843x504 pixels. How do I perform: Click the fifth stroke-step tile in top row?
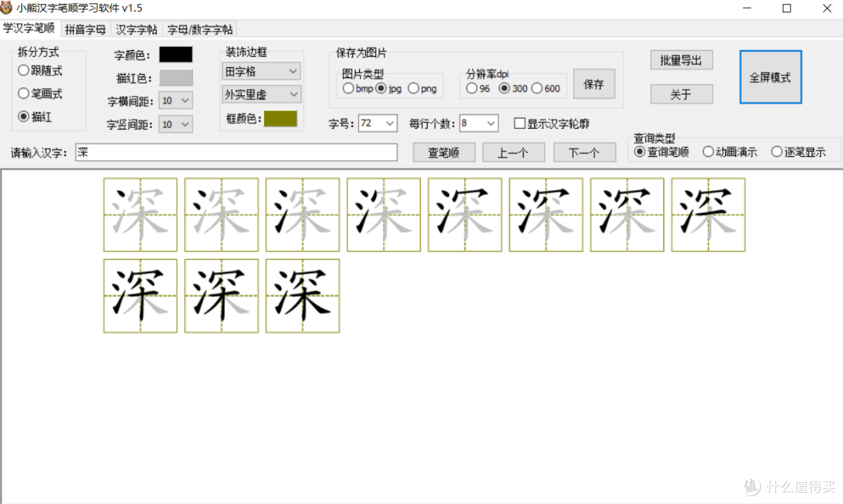coord(465,215)
